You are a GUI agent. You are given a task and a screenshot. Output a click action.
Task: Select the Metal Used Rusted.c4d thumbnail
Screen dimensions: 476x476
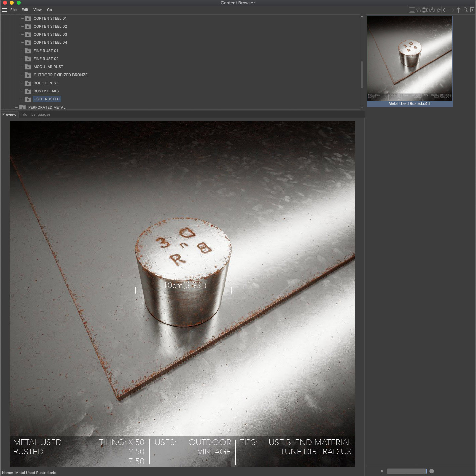coord(410,61)
